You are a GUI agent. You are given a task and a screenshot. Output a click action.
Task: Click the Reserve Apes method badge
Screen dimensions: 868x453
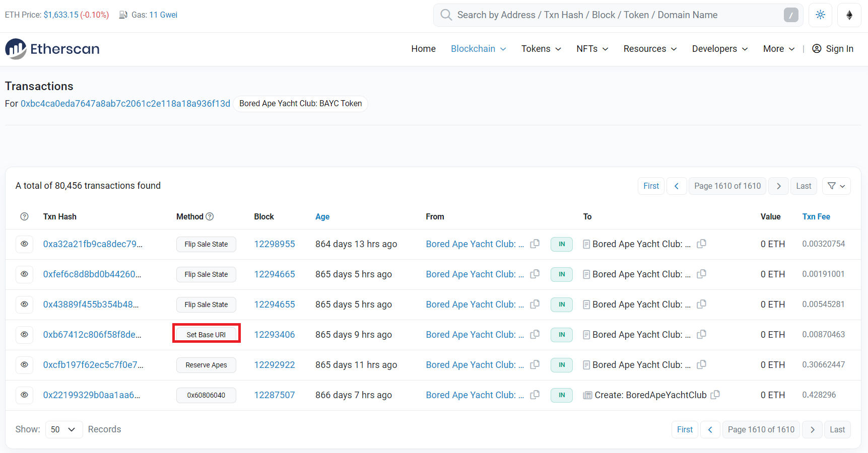tap(206, 365)
